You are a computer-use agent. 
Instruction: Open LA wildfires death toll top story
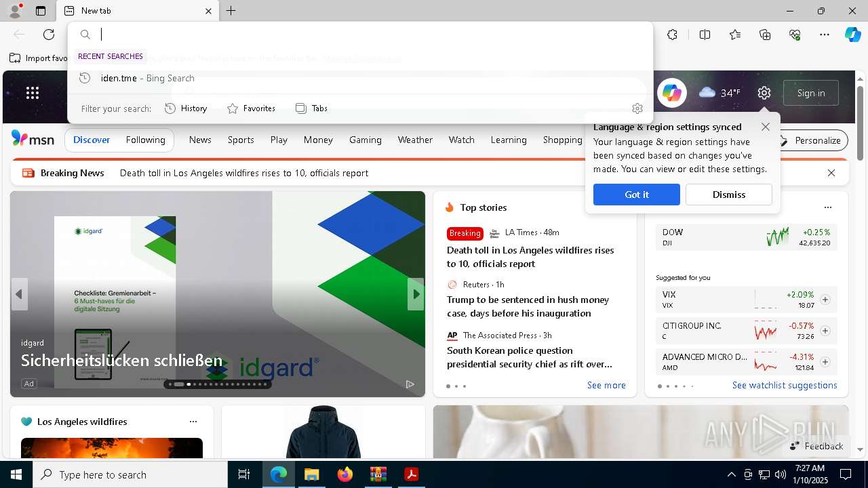(530, 257)
